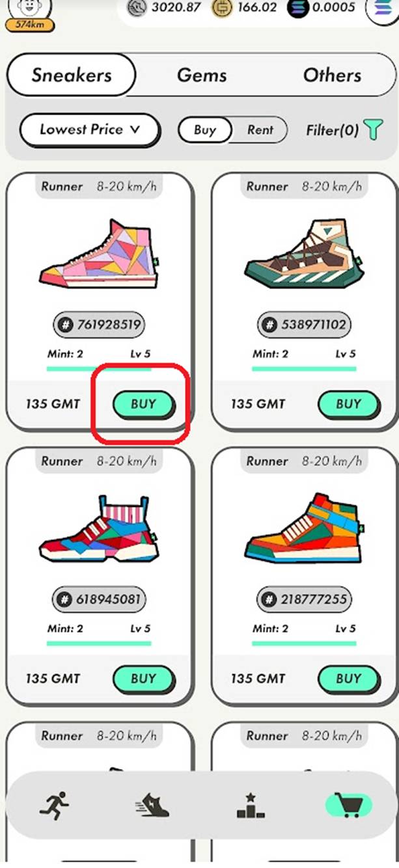
Task: Buy sneaker #218777255
Action: [x=348, y=679]
